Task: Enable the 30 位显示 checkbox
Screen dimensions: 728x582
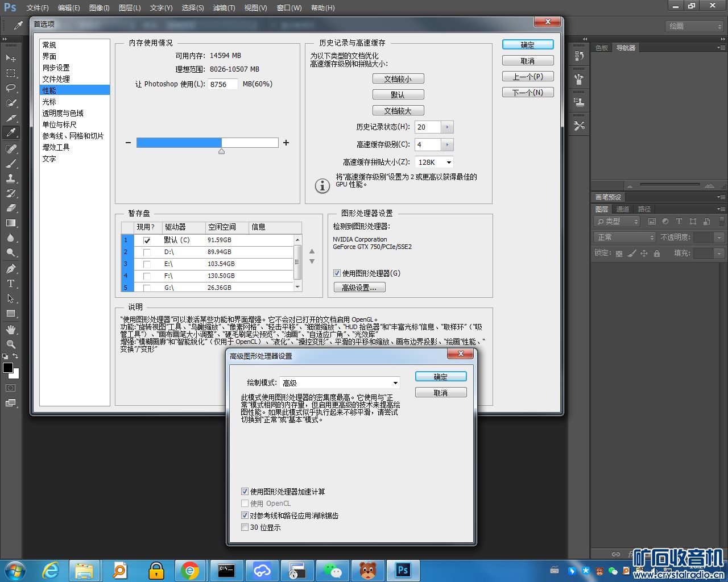Action: coord(245,527)
